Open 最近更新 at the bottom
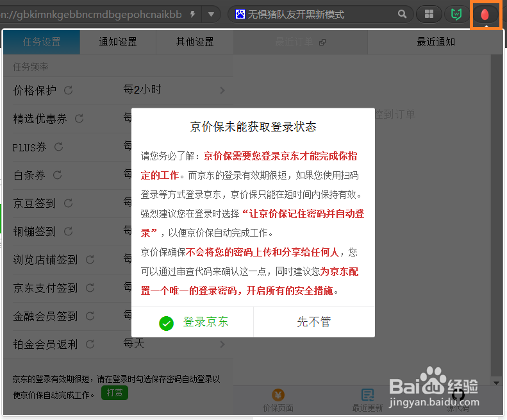 367,401
